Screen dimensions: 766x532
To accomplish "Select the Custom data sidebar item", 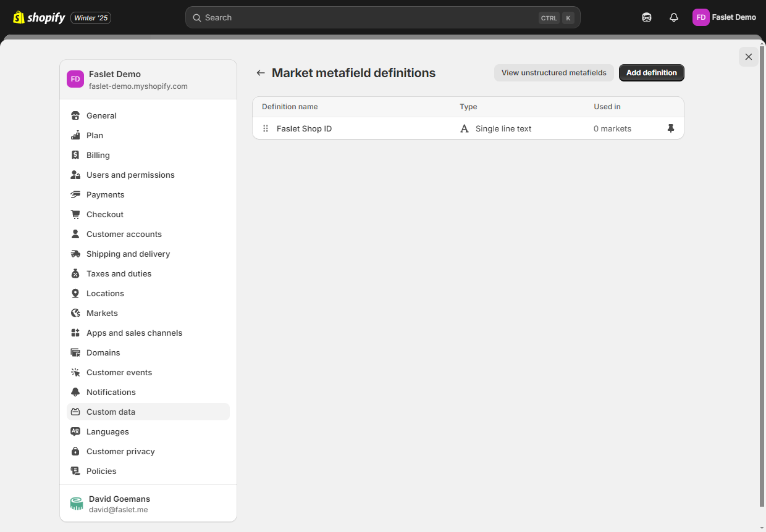I will pyautogui.click(x=148, y=412).
